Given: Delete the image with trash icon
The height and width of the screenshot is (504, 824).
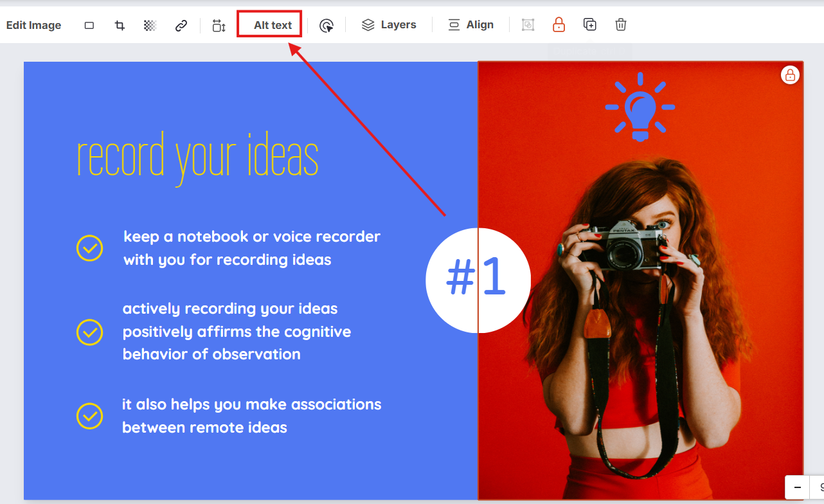Looking at the screenshot, I should coord(620,24).
